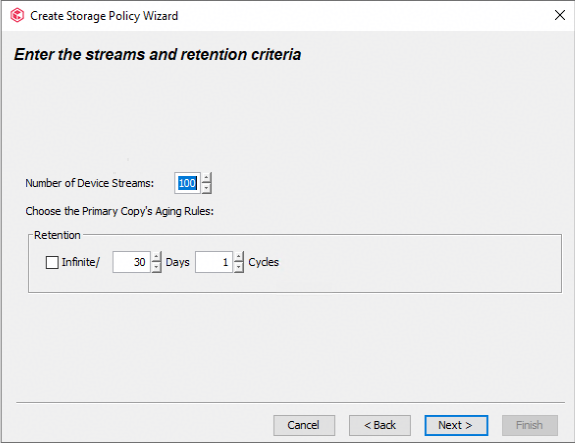Click the retention Days value field
Viewport: 575px width, 443px height.
coord(131,262)
